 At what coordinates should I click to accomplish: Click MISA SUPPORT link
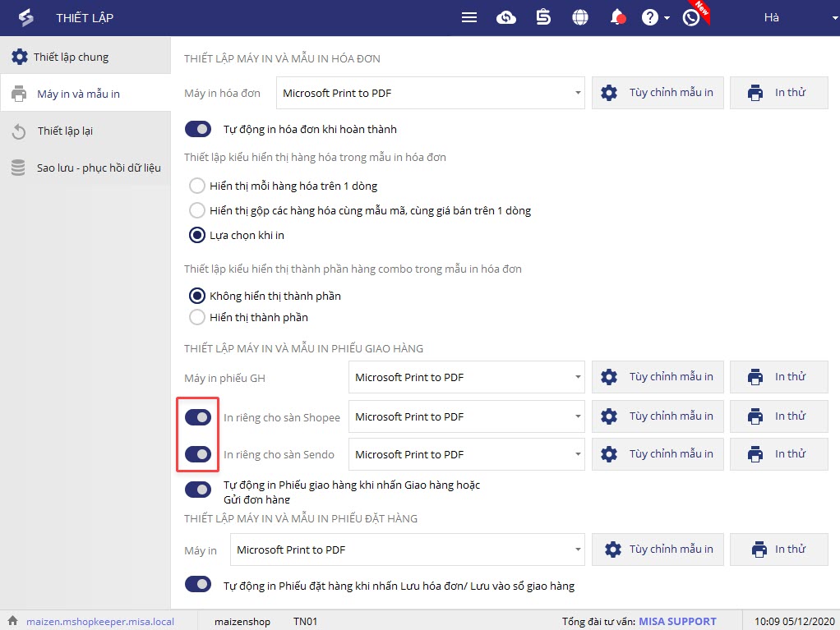pos(678,622)
